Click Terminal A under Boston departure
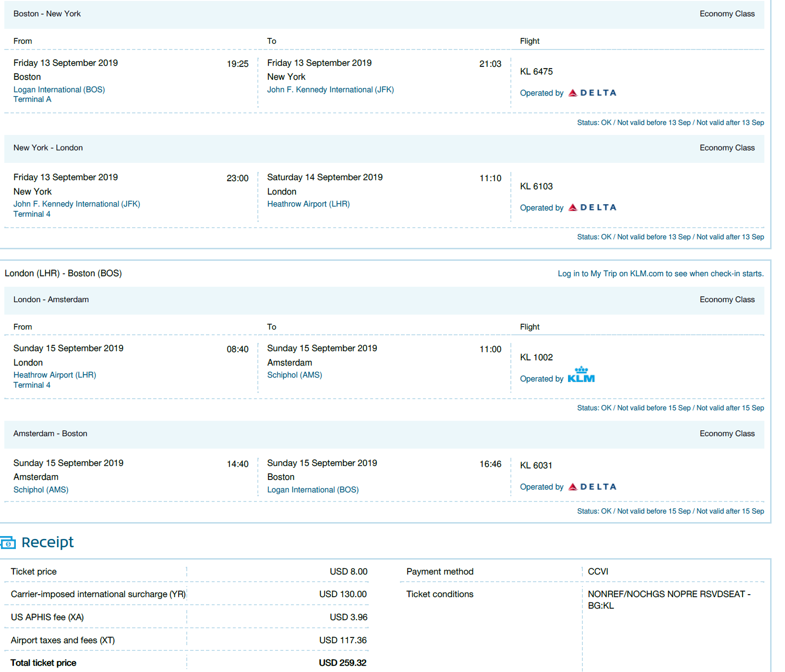This screenshot has width=785, height=672. pyautogui.click(x=32, y=99)
